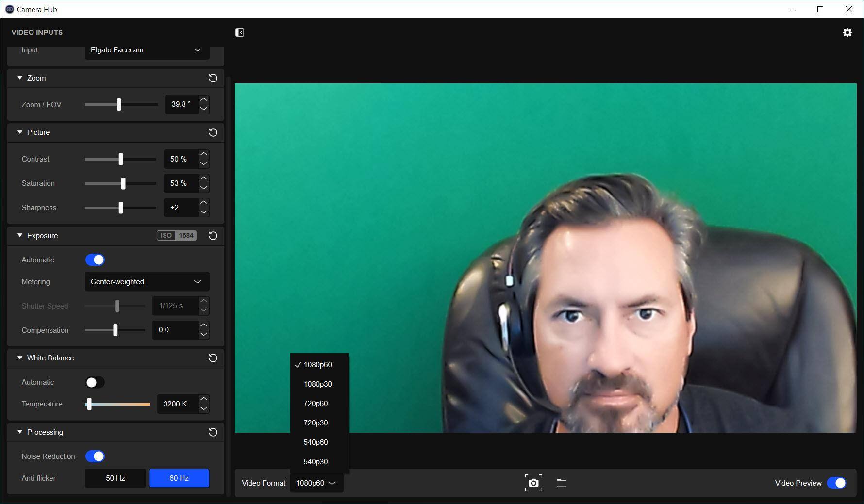Reset the Exposure section settings

point(213,236)
